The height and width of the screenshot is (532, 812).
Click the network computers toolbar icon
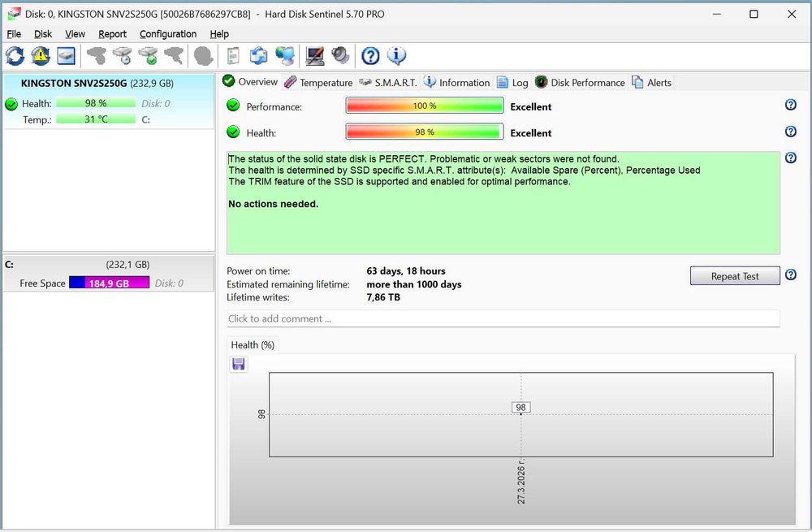(285, 56)
